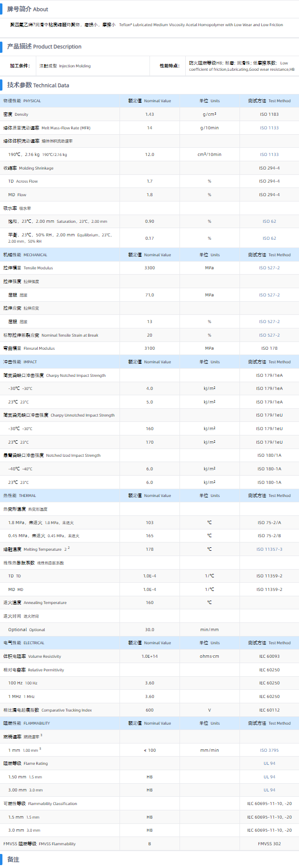Click the 电气性能 ELECTRICAL table header
The height and width of the screenshot is (868, 299).
click(24, 643)
